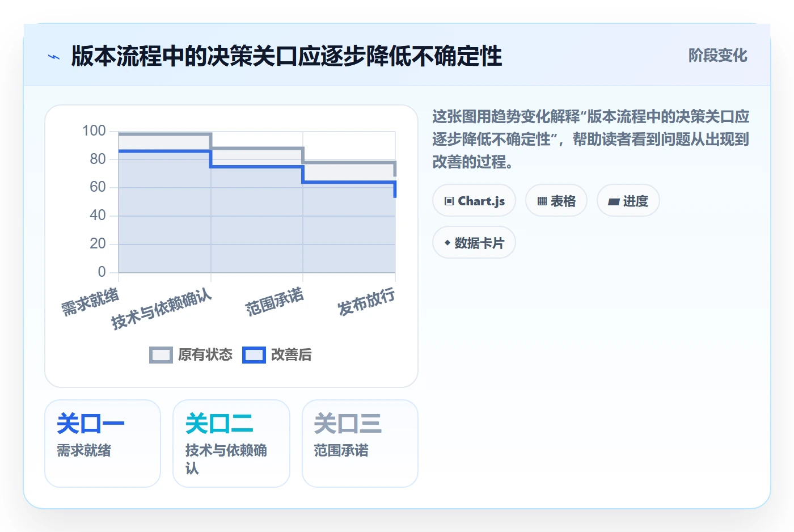
Task: Select the 表格 tag chip
Action: (556, 201)
